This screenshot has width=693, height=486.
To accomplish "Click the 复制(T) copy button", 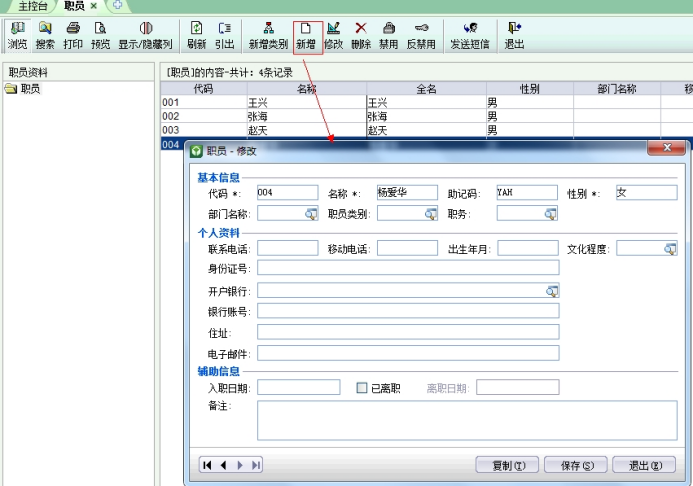I will [x=507, y=465].
